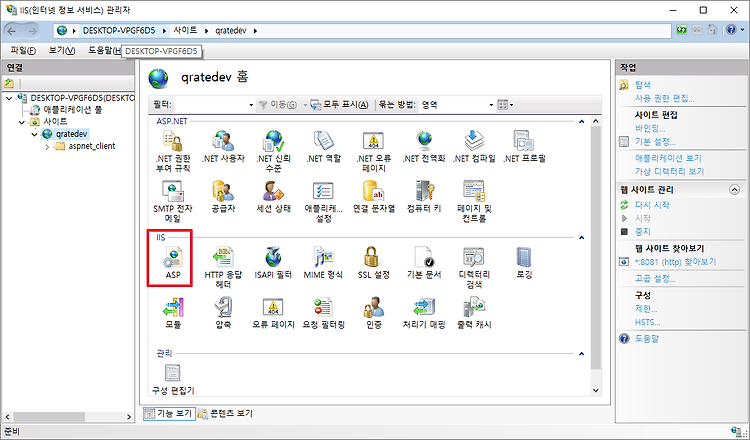Screen dimensions: 750x440
Task: Open 기본 문서 feature
Action: coord(424,263)
